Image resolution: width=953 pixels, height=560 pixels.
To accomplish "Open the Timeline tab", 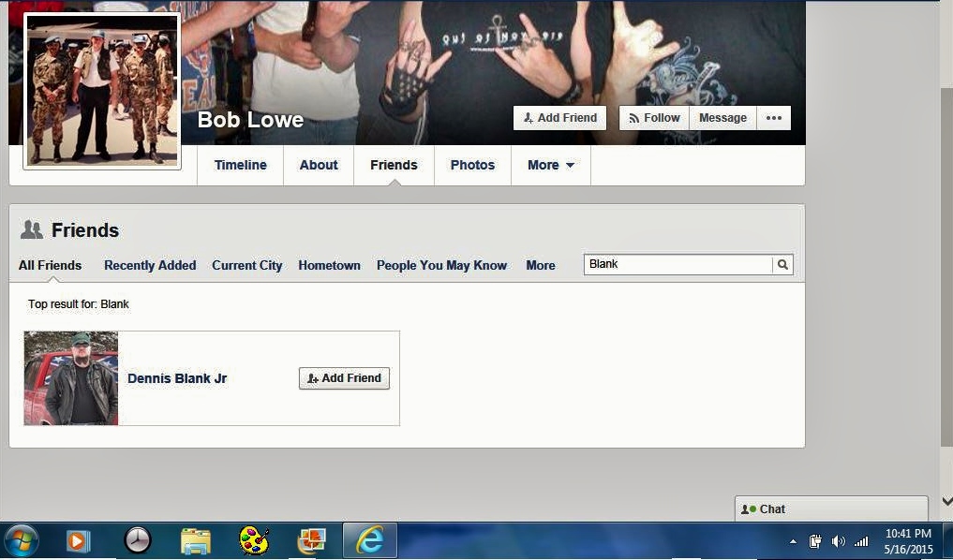I will [240, 165].
